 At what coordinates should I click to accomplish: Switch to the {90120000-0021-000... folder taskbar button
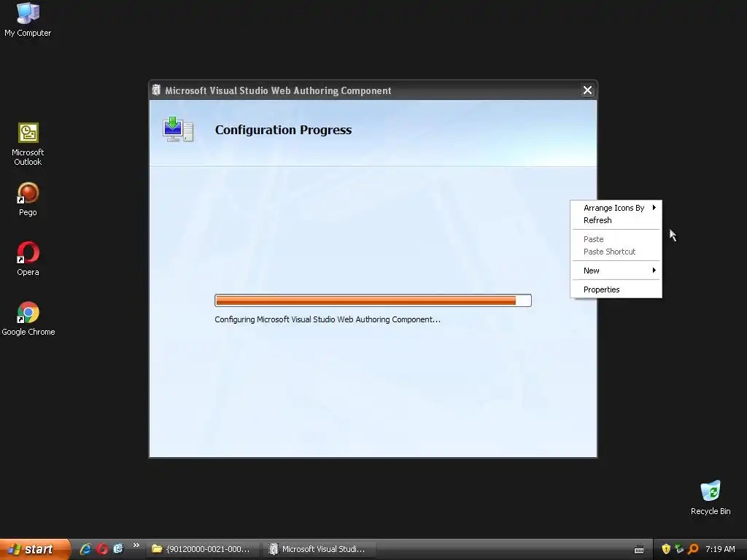tap(204, 549)
